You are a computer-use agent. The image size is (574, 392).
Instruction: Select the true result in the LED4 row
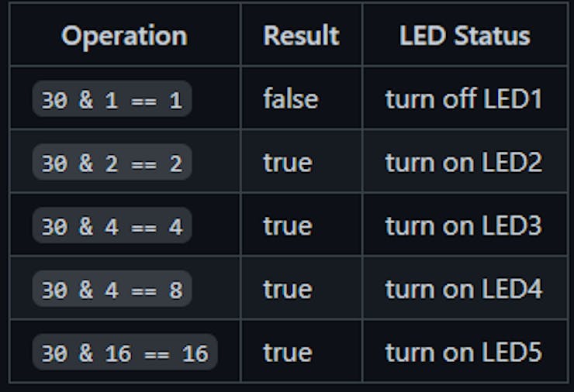point(287,290)
